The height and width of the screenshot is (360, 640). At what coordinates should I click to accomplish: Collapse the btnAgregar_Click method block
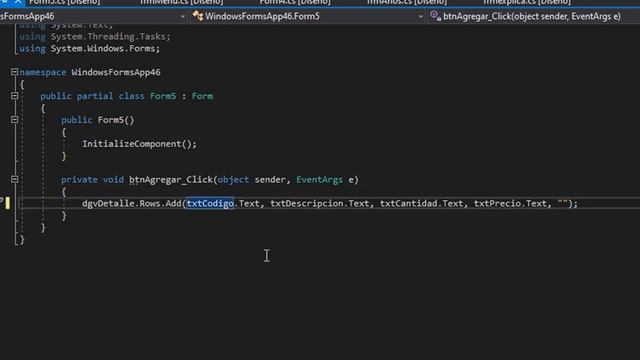coord(14,179)
